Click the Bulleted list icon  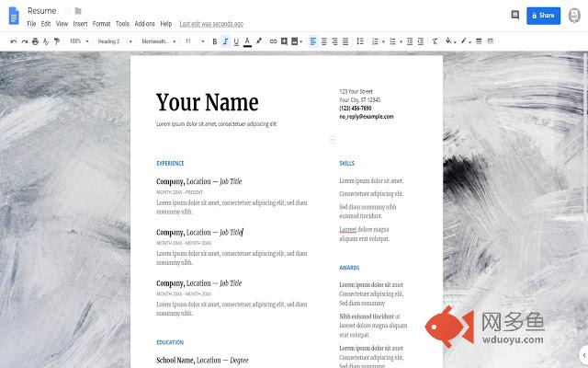point(392,41)
